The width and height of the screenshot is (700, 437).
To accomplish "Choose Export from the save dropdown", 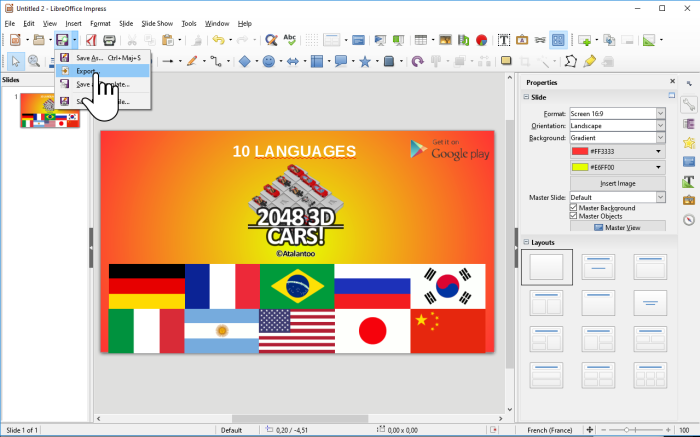I will (x=103, y=71).
